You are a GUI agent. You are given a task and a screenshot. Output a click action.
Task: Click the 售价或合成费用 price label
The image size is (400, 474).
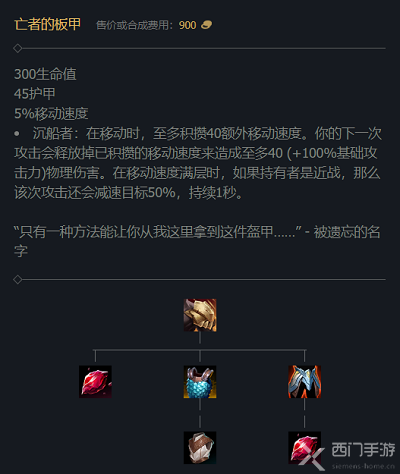pos(132,25)
